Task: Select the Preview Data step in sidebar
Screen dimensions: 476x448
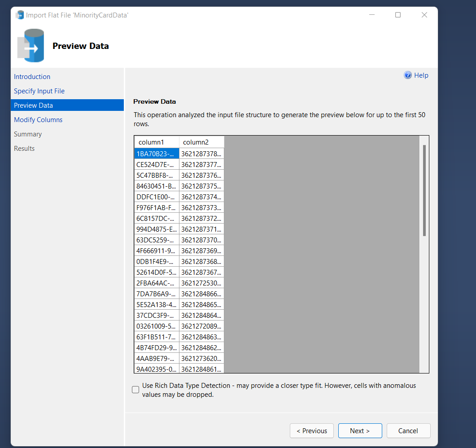Action: click(33, 105)
